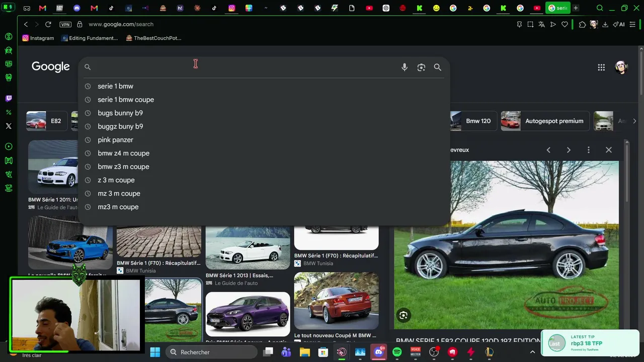
Task: Open the Instagram bookmark
Action: (x=38, y=38)
